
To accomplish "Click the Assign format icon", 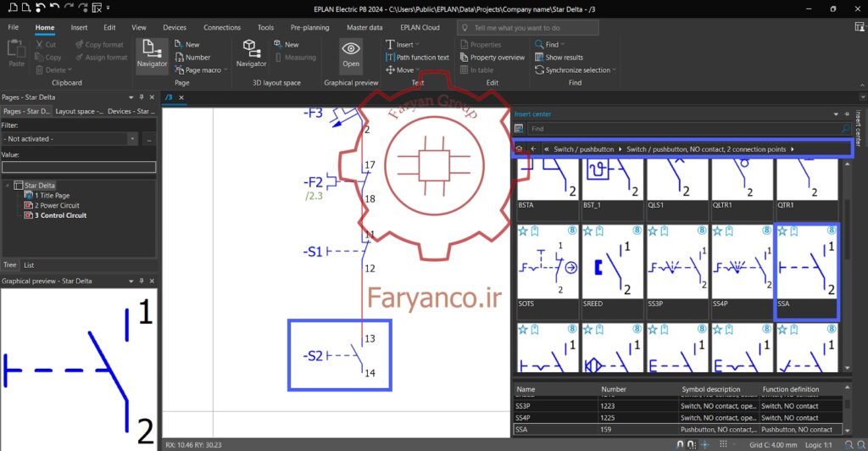I will click(x=79, y=57).
